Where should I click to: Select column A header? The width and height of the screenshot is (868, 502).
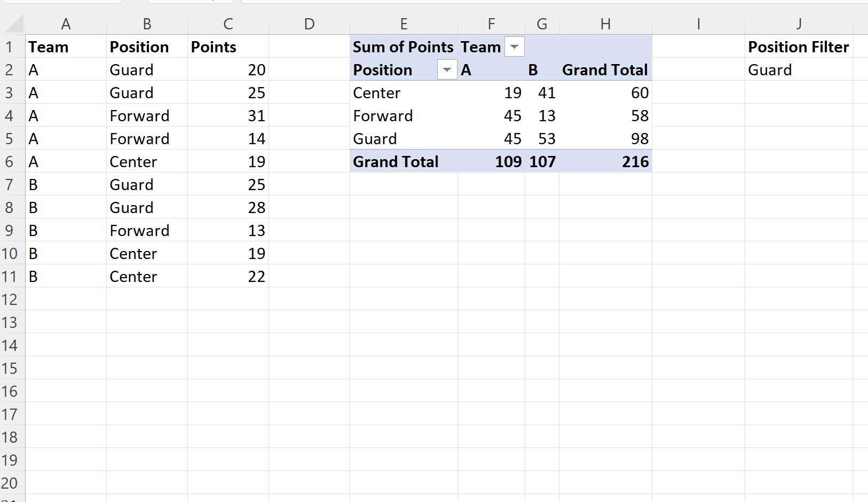pos(66,23)
